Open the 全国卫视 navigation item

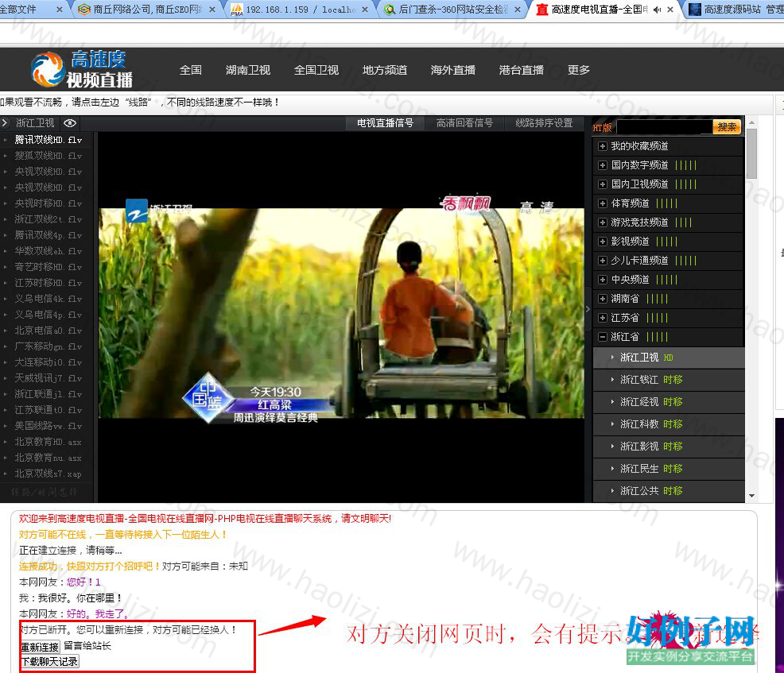tap(316, 70)
